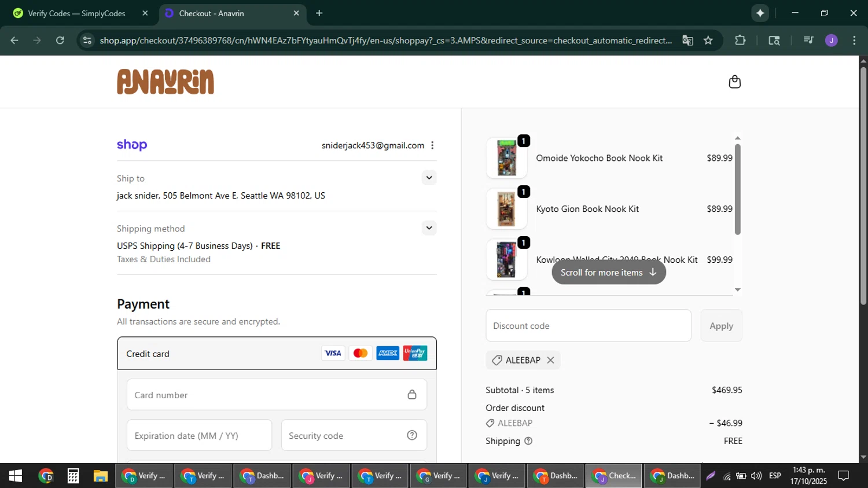Click the Mastercard icon
868x488 pixels.
click(361, 353)
